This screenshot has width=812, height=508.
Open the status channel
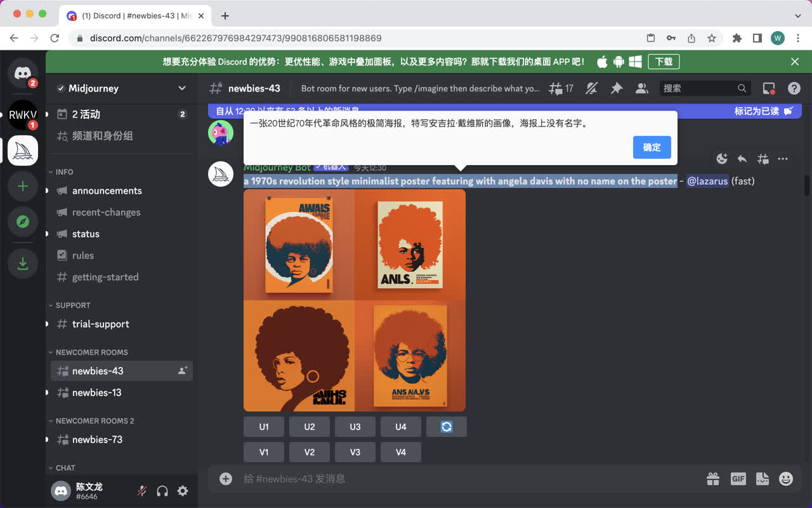coord(122,234)
